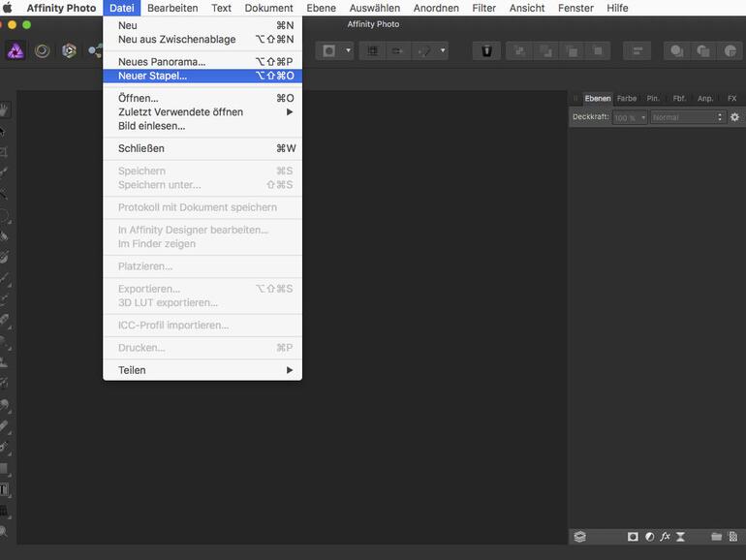Click the greyed Speichern unter… entry
The height and width of the screenshot is (560, 746).
coord(202,185)
